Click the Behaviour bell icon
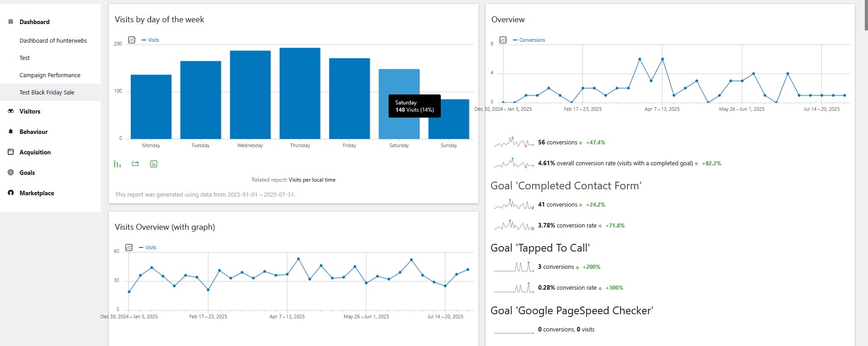The width and height of the screenshot is (868, 346). (x=11, y=132)
